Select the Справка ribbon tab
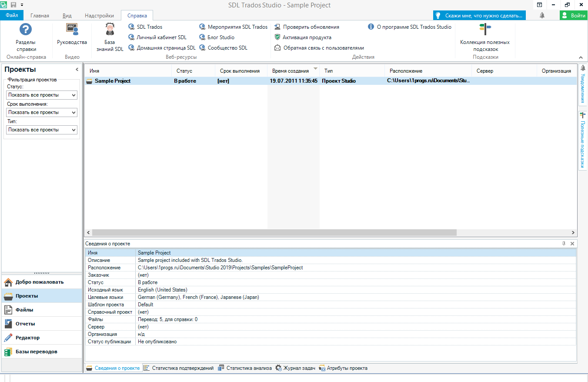Image resolution: width=588 pixels, height=382 pixels. click(137, 15)
